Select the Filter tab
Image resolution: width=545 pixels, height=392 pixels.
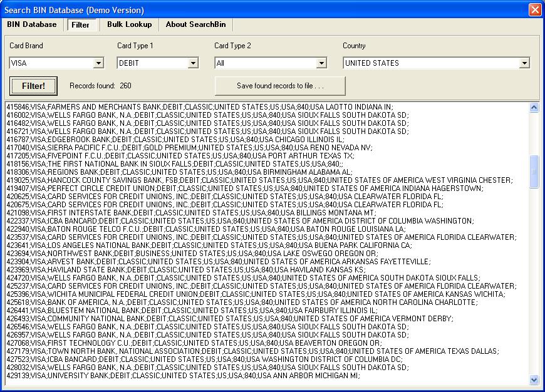click(80, 24)
